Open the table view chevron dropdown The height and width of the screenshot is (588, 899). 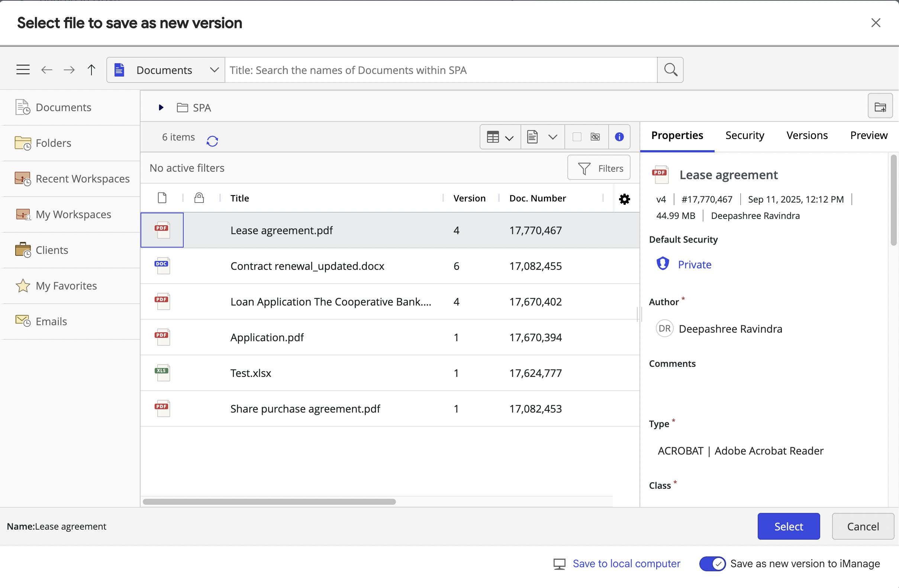(510, 137)
